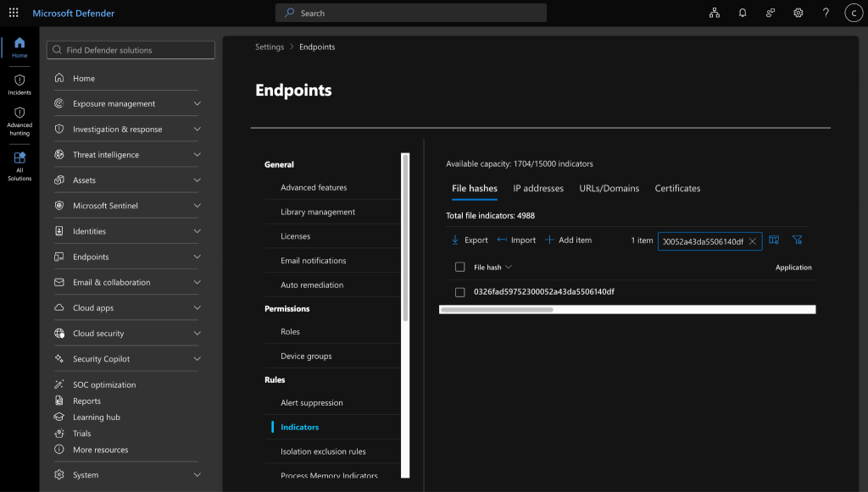Viewport: 868px width, 492px height.
Task: Expand Endpoints chevron in navigation
Action: 197,257
